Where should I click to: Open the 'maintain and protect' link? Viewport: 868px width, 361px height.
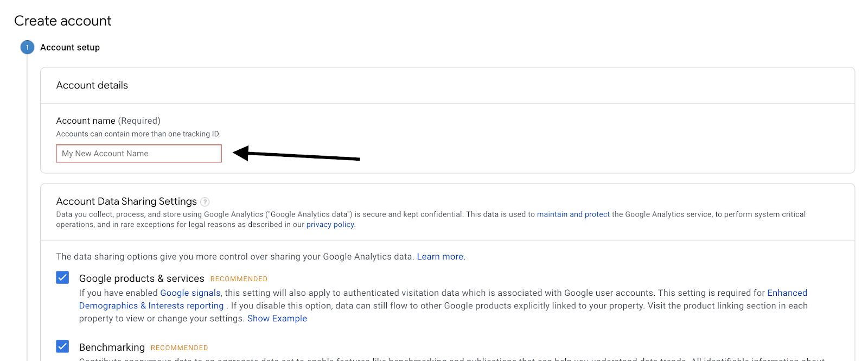click(573, 214)
